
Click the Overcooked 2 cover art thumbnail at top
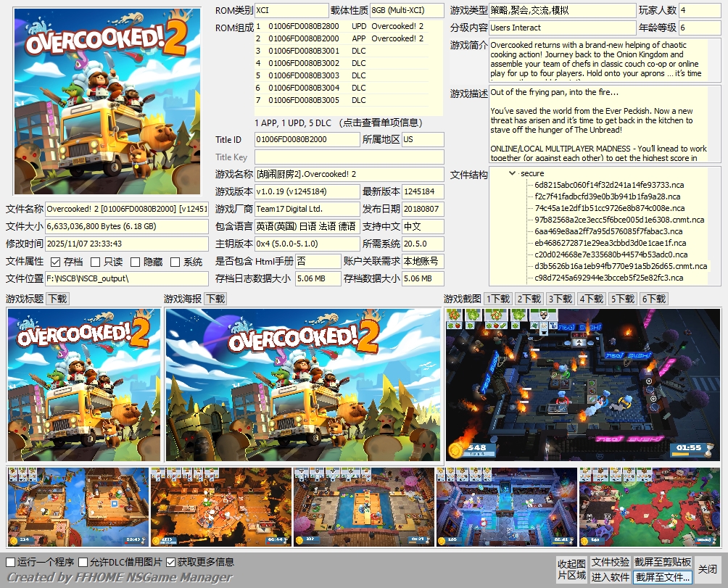coord(107,102)
